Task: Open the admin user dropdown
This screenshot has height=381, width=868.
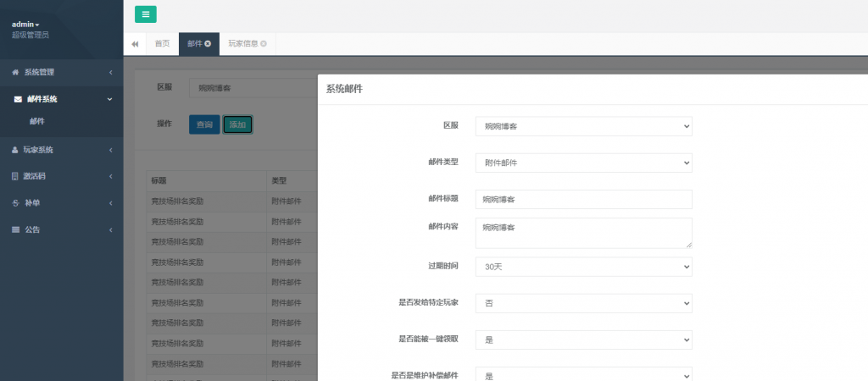Action: tap(25, 25)
